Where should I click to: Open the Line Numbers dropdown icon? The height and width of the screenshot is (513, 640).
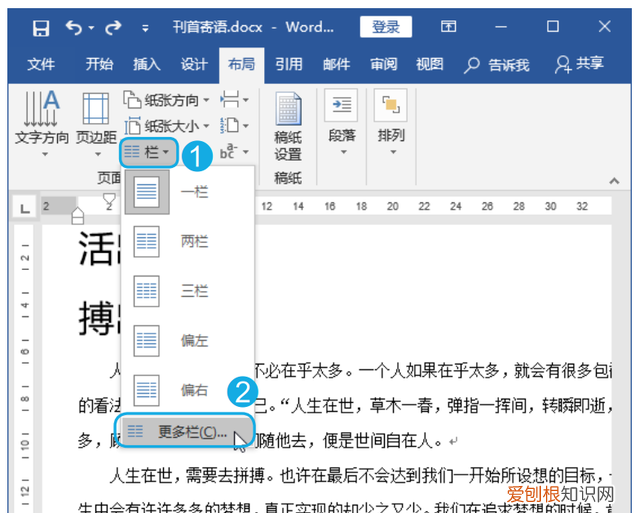click(234, 126)
